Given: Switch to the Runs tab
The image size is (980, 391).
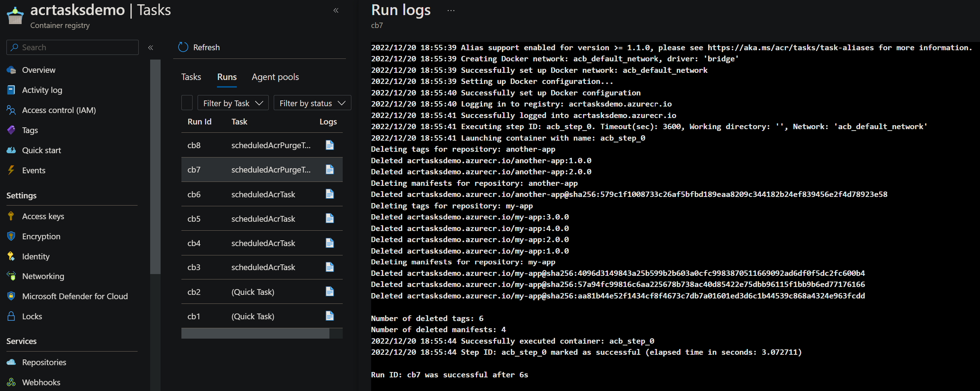Looking at the screenshot, I should (x=227, y=76).
